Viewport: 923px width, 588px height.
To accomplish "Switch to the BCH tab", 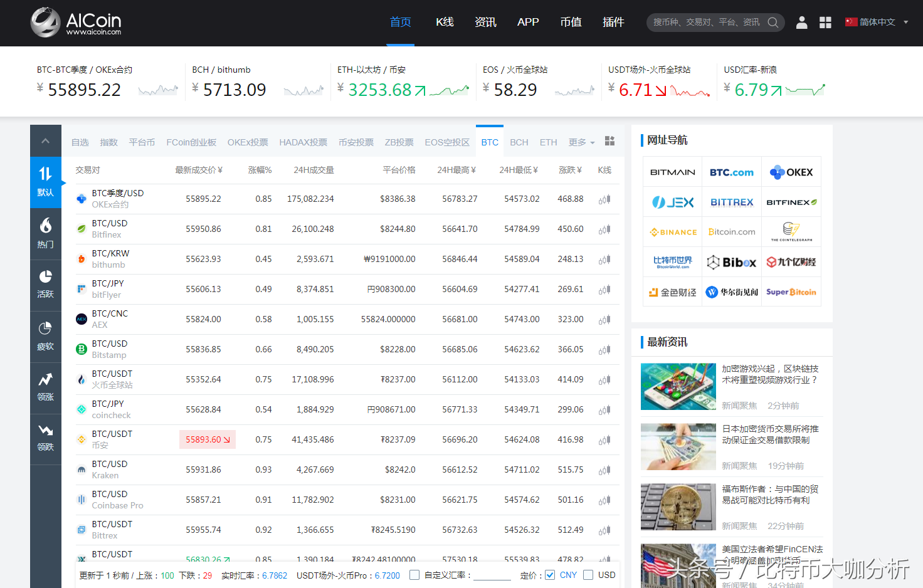I will (519, 142).
